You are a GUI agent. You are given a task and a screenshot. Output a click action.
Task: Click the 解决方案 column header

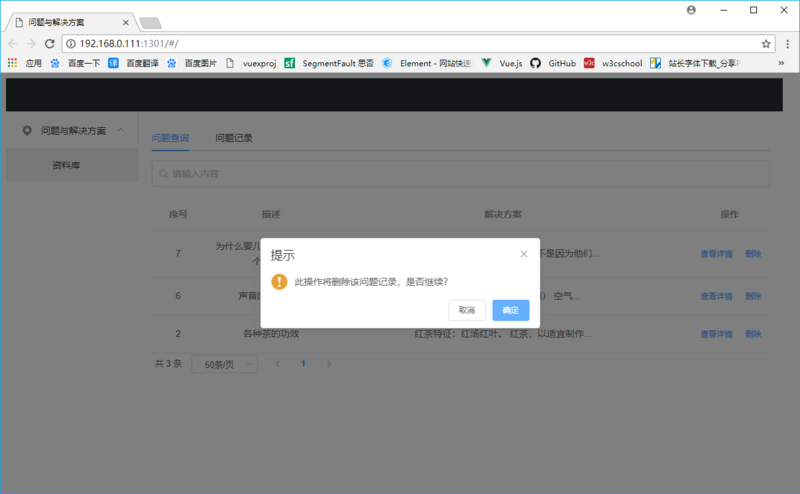point(503,214)
